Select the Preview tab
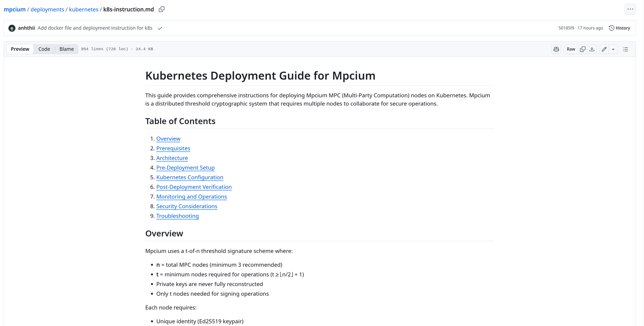The height and width of the screenshot is (326, 644). click(x=20, y=49)
